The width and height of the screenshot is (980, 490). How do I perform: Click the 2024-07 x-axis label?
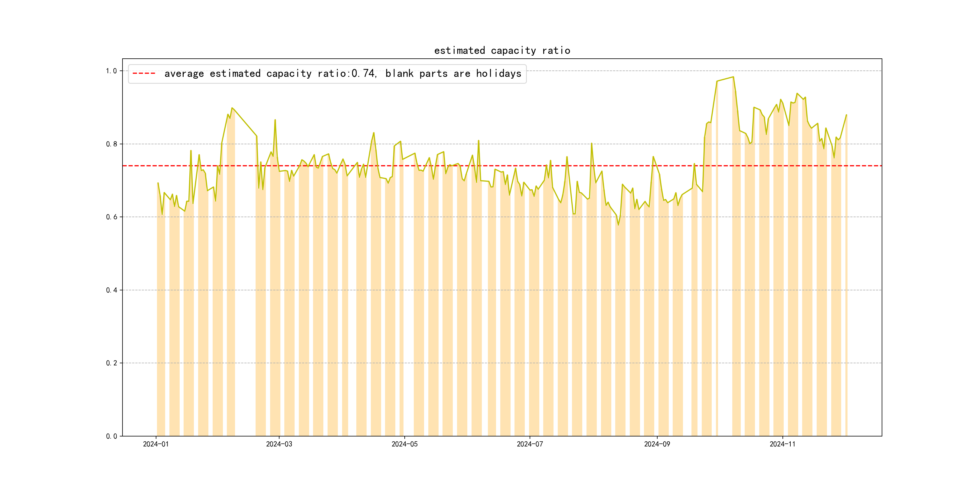(530, 444)
